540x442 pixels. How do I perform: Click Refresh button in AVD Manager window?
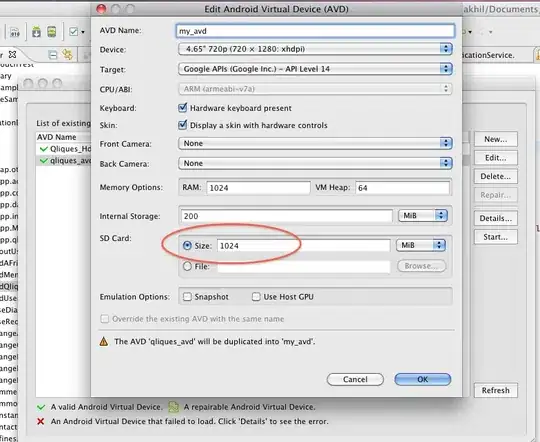point(496,390)
